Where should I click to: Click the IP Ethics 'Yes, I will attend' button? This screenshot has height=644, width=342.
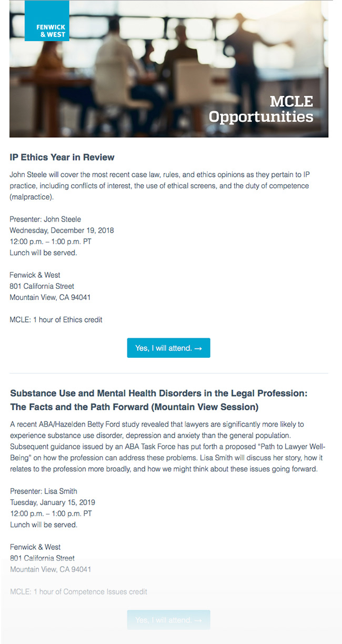(168, 348)
